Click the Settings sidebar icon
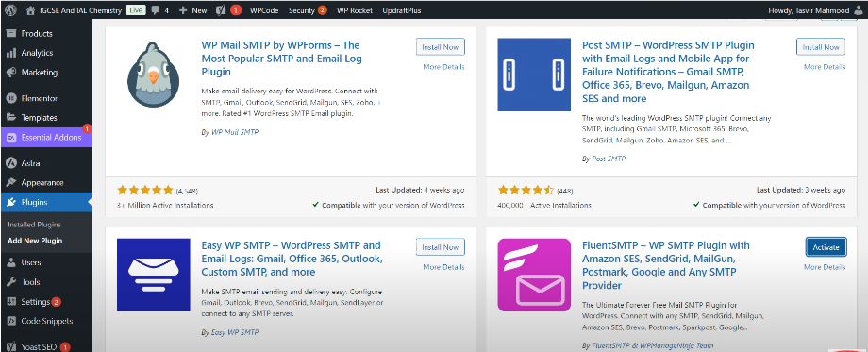The width and height of the screenshot is (868, 352). pyautogui.click(x=10, y=302)
